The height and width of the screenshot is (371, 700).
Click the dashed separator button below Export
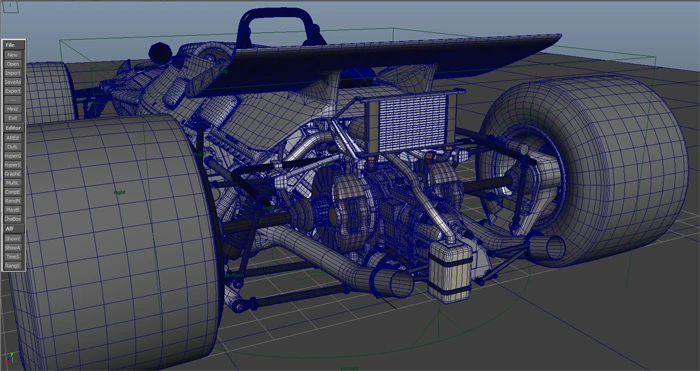tap(12, 100)
